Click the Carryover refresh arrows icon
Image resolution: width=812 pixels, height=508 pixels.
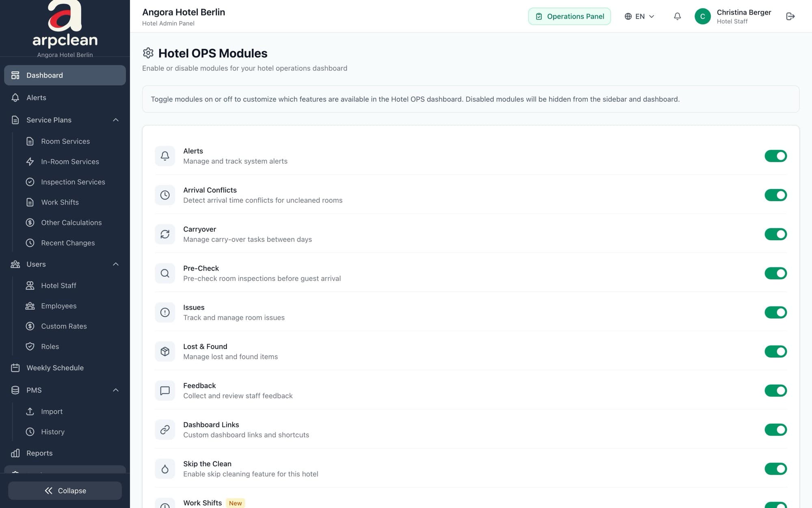point(165,234)
